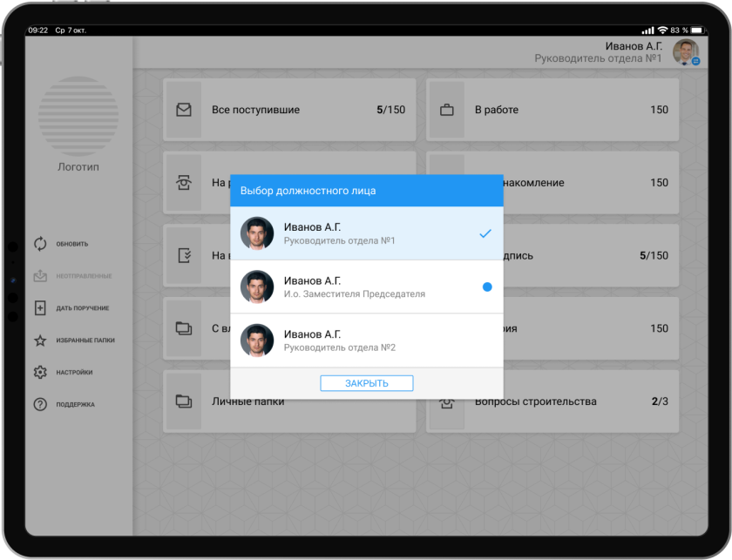Click the refresh icon next to Обновить
The width and height of the screenshot is (732, 560).
pos(40,244)
